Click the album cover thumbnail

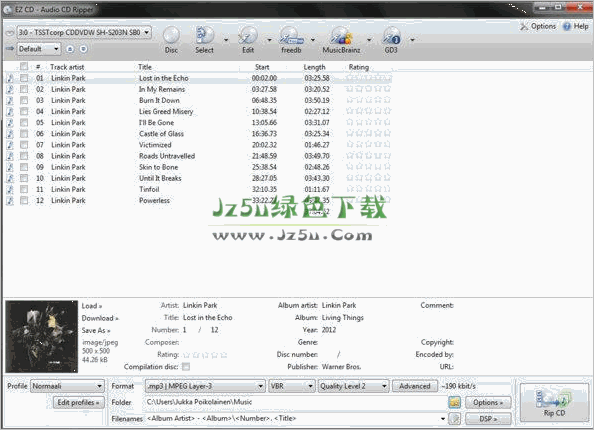point(41,337)
